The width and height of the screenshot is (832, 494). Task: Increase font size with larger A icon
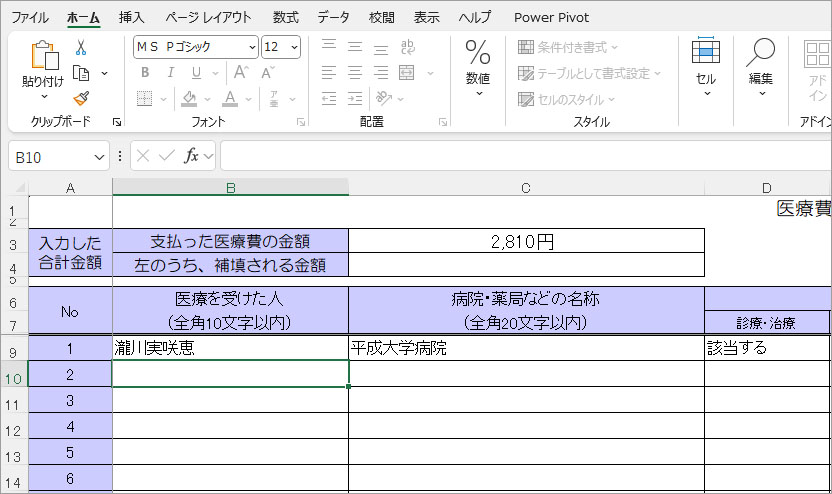[241, 72]
